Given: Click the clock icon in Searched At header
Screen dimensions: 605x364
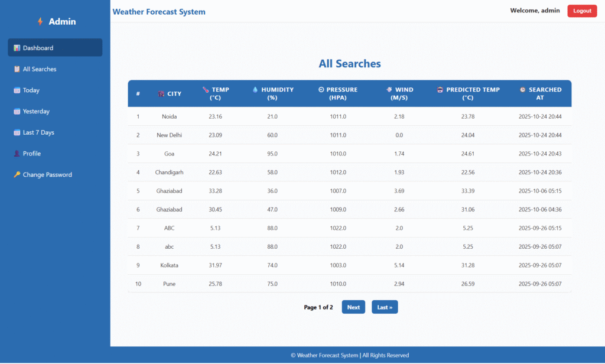Looking at the screenshot, I should (522, 90).
